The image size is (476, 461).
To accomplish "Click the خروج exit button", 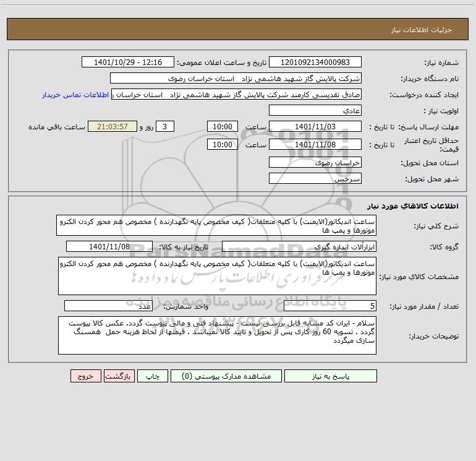I will coord(85,376).
